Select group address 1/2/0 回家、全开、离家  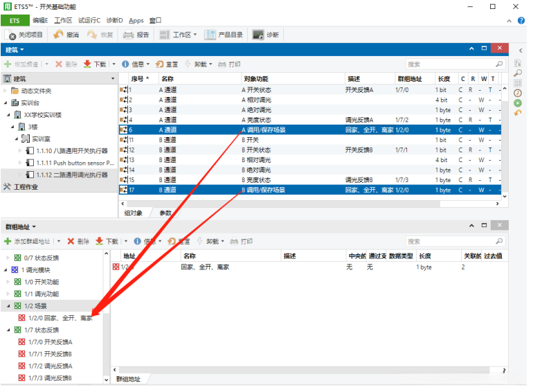tap(60, 317)
